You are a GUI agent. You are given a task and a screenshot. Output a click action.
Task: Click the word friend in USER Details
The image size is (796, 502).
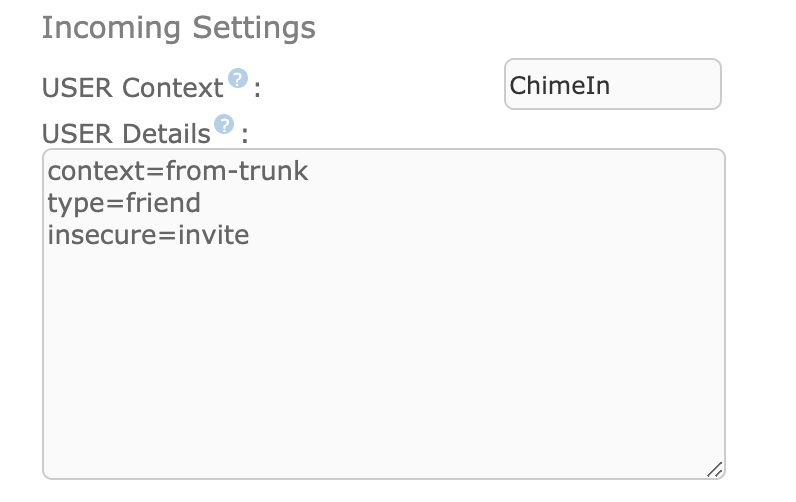point(163,203)
